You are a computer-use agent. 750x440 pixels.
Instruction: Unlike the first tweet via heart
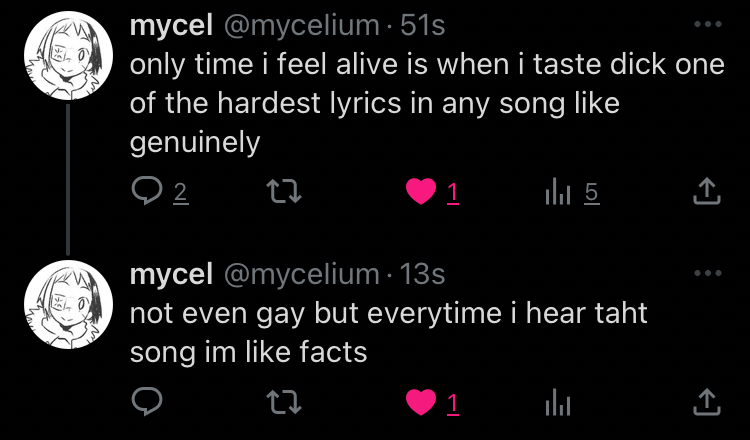pos(421,190)
